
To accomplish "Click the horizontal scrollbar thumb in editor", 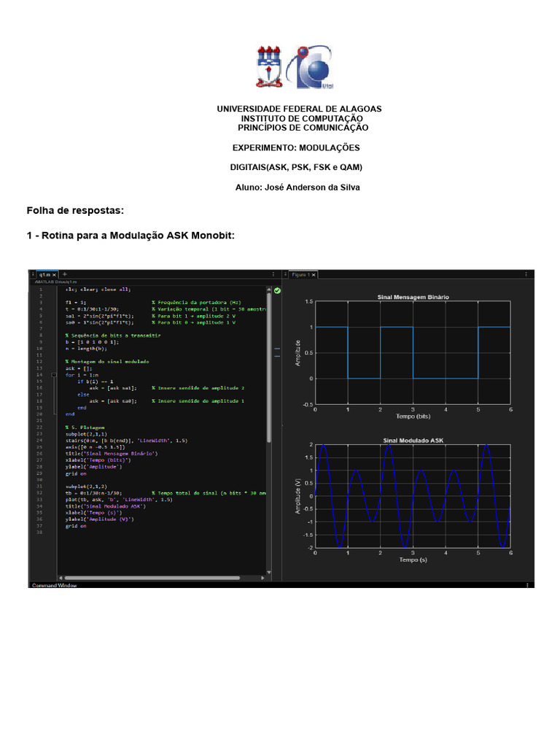I will point(152,578).
